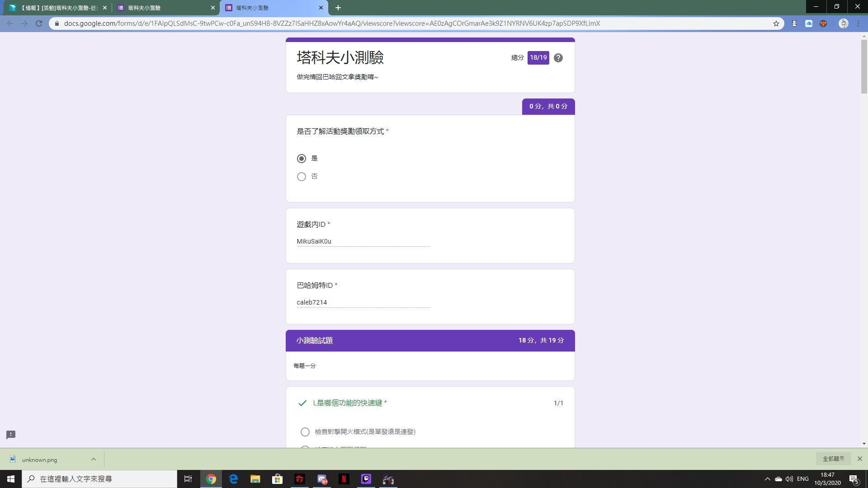Viewport: 868px width, 488px height.
Task: Click the feedback report icon at bottom left
Action: point(11,435)
